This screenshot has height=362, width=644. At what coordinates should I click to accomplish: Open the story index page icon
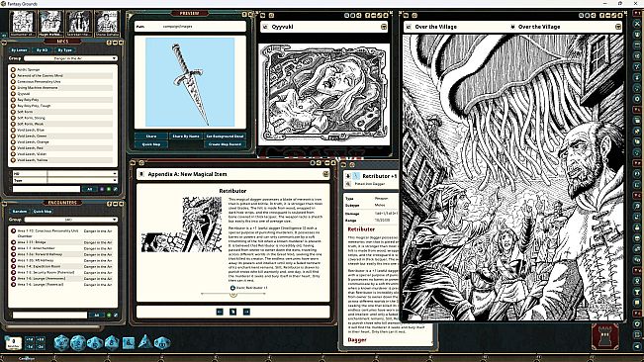click(x=232, y=312)
